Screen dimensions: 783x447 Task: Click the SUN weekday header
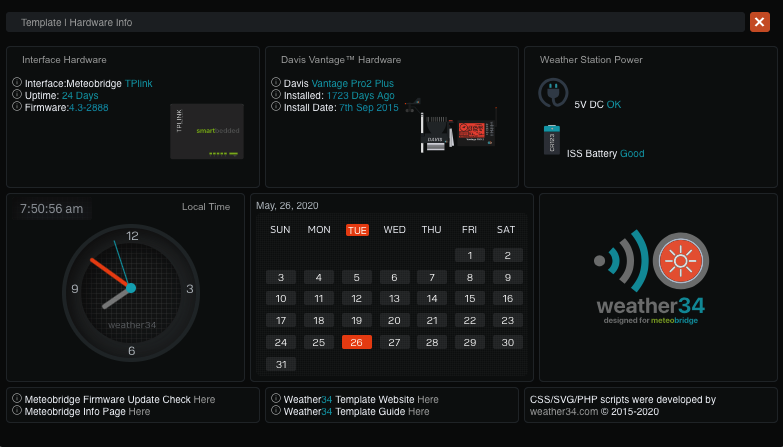(280, 230)
